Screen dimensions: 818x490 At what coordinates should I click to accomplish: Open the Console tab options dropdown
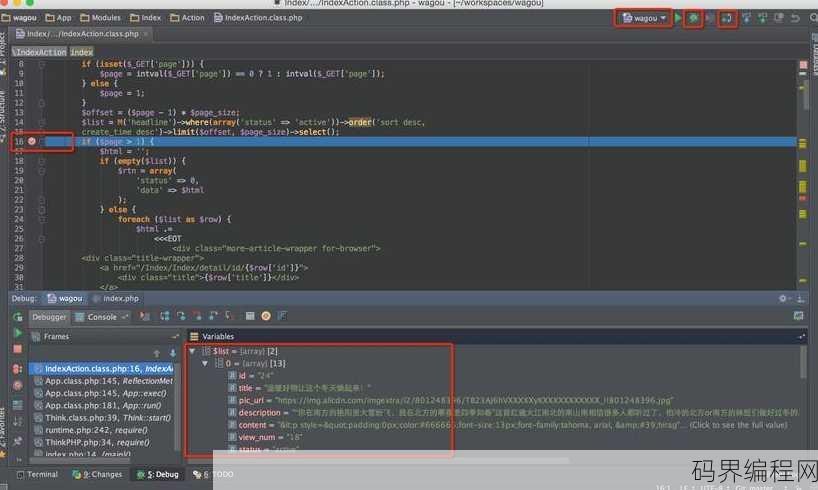[125, 317]
